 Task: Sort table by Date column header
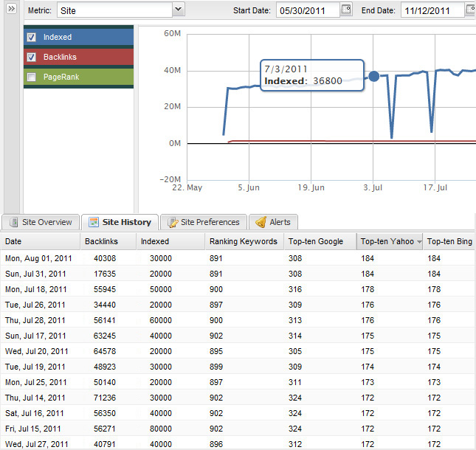[13, 241]
